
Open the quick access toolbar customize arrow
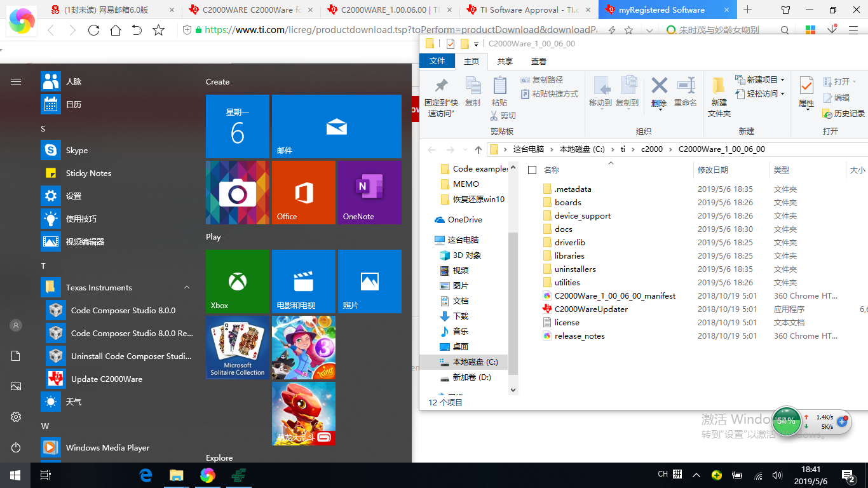click(x=476, y=44)
